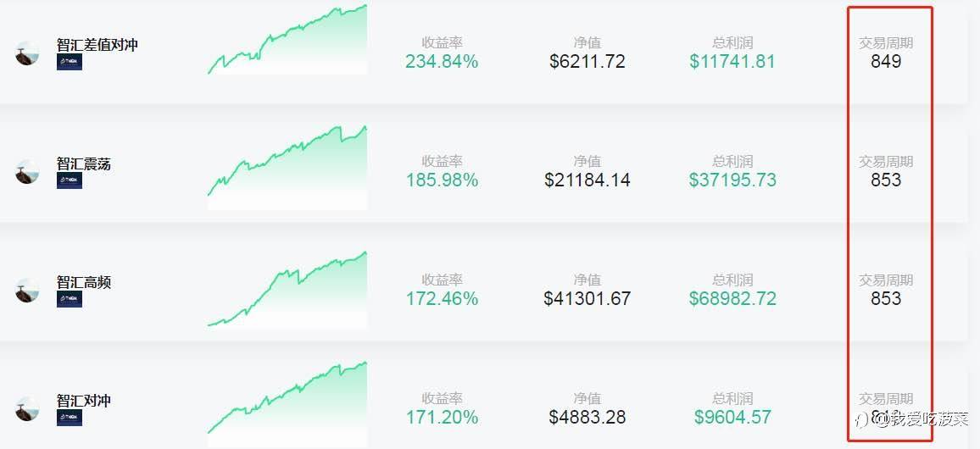This screenshot has height=449, width=980.
Task: Click broker badge under 智汇震荡
Action: click(x=70, y=180)
